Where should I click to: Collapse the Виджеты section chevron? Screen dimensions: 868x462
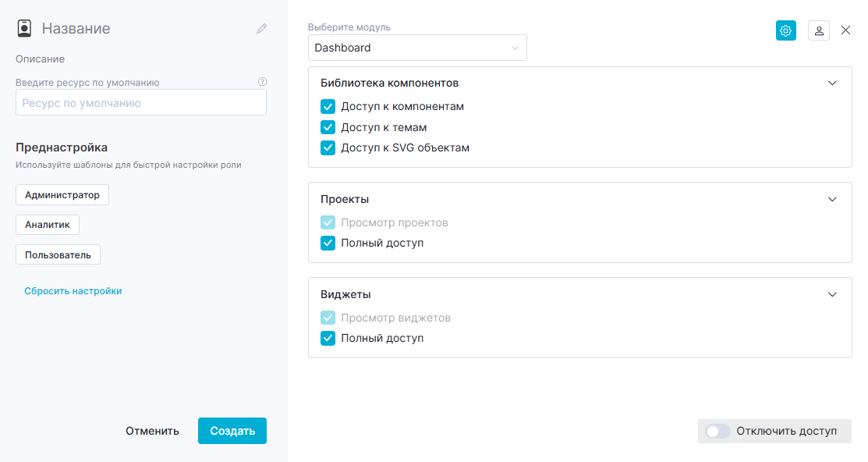click(x=832, y=295)
